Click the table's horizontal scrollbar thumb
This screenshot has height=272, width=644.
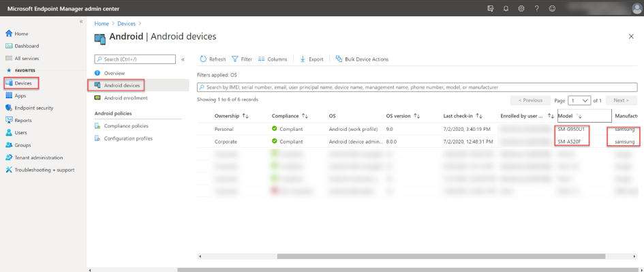tap(441, 256)
